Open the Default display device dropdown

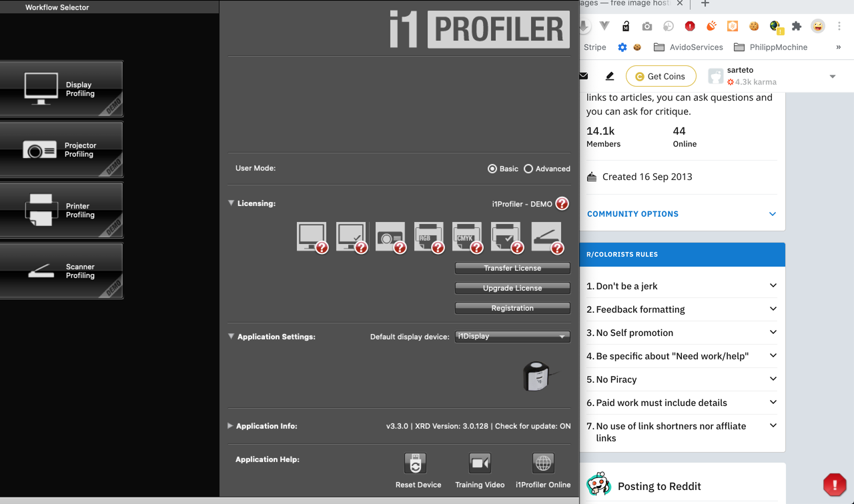[x=512, y=337]
